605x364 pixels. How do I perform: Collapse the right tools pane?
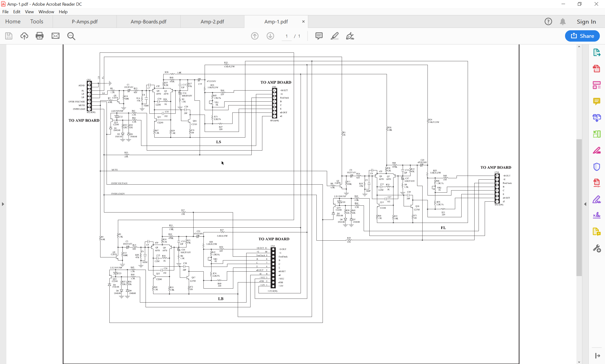click(585, 204)
